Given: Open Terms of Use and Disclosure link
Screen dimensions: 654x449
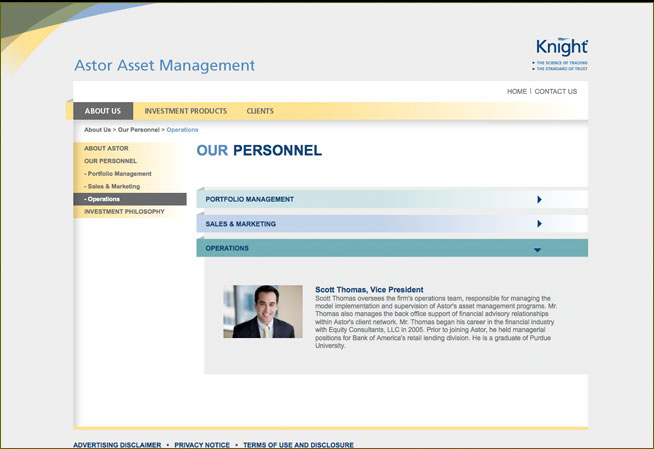Looking at the screenshot, I should pyautogui.click(x=298, y=445).
